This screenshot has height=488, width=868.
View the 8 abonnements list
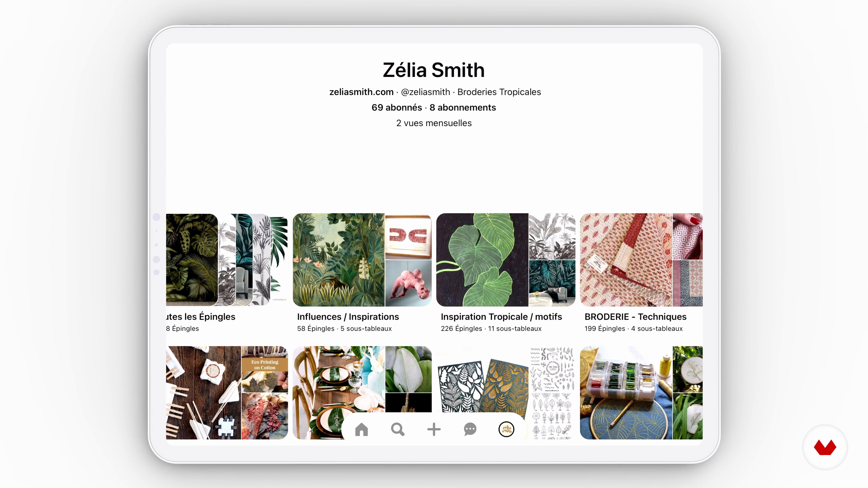point(463,108)
